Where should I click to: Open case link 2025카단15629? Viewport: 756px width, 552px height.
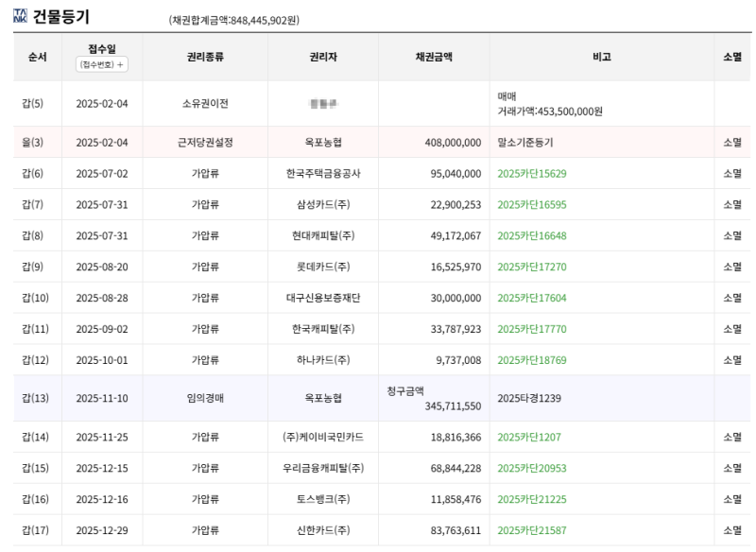pos(532,174)
